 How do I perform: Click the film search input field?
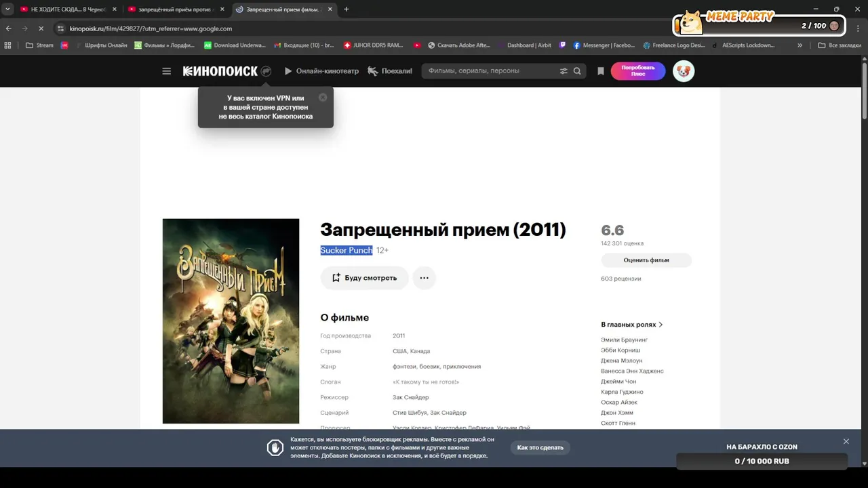click(x=491, y=71)
